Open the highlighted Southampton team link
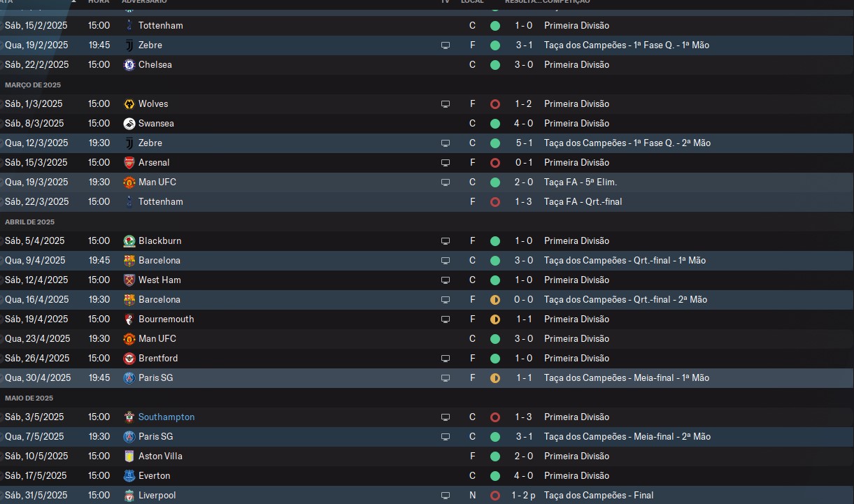Screen dimensions: 854x504 coord(166,417)
